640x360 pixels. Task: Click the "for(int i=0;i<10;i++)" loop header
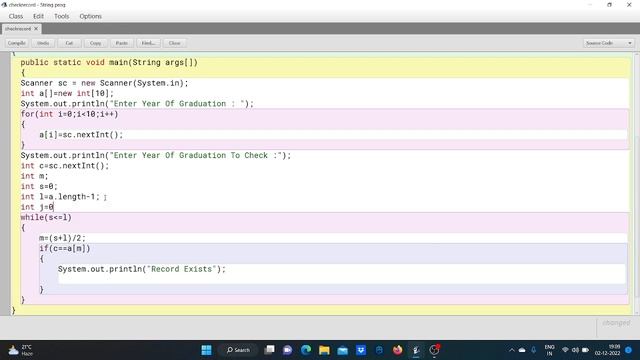(69, 114)
